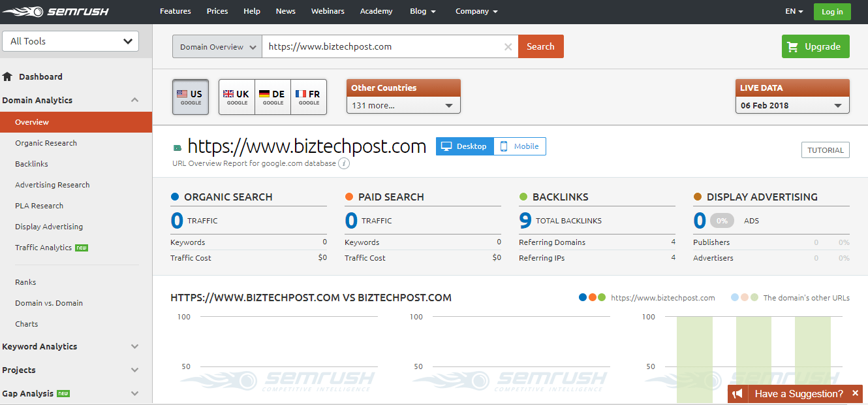Open the Other Countries dropdown

pos(403,105)
